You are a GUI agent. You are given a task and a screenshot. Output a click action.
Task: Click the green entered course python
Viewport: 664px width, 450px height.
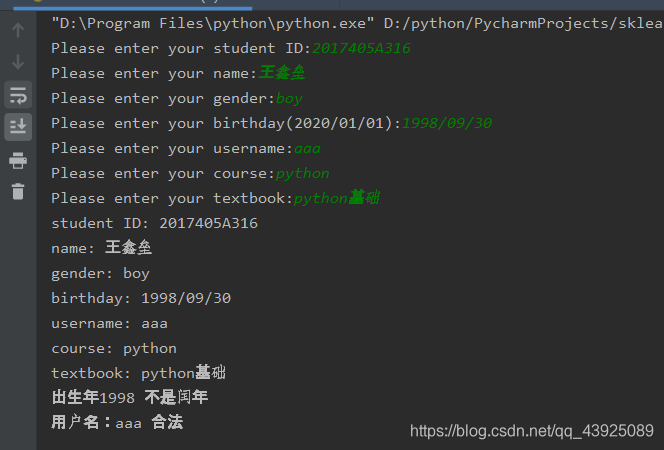click(302, 174)
